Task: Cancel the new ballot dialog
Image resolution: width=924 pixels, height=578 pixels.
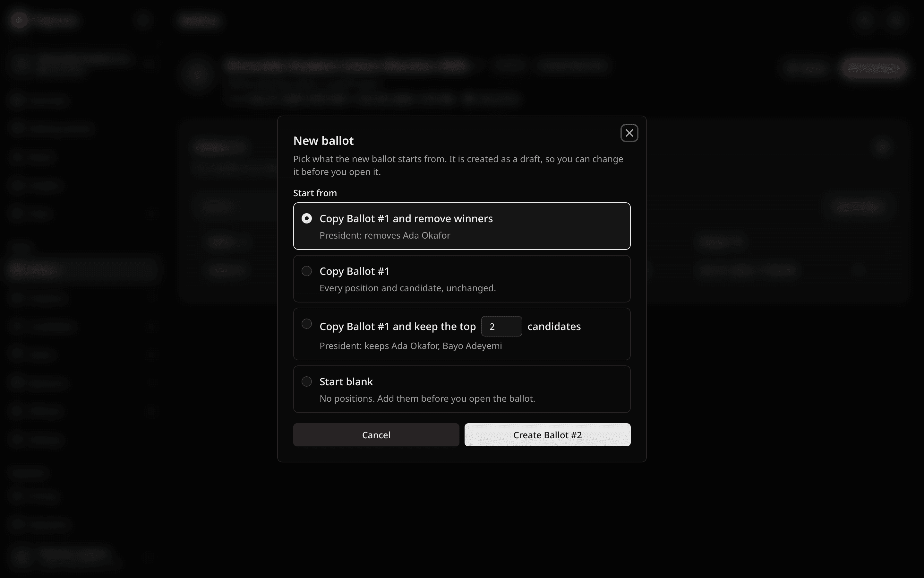Action: [x=376, y=435]
